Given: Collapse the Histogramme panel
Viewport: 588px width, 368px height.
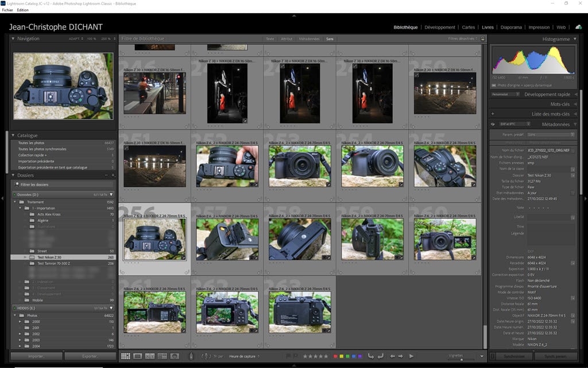Looking at the screenshot, I should coord(575,39).
